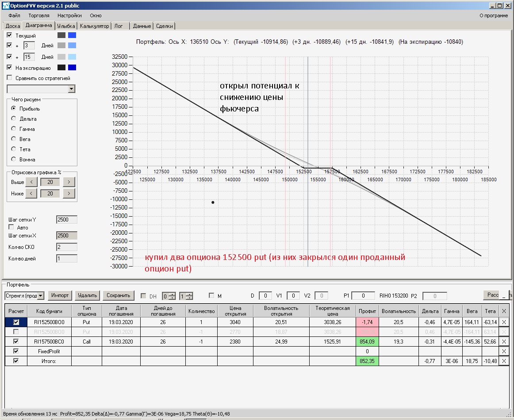Screen dimensions: 514x420
Task: Pick the Текущий blue color swatch
Action: pyautogui.click(x=72, y=35)
